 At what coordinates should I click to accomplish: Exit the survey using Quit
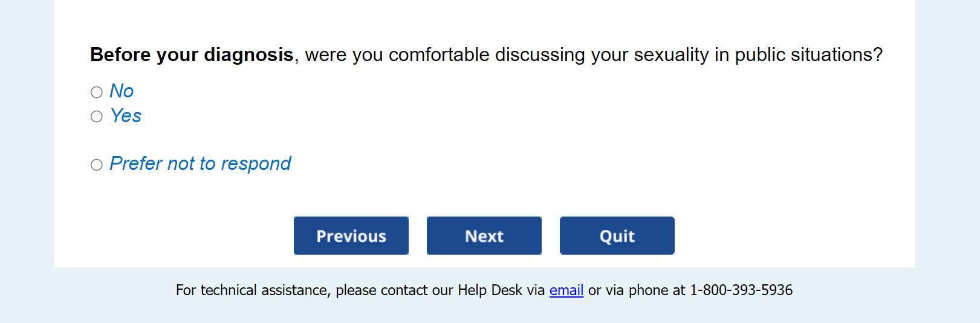click(617, 236)
